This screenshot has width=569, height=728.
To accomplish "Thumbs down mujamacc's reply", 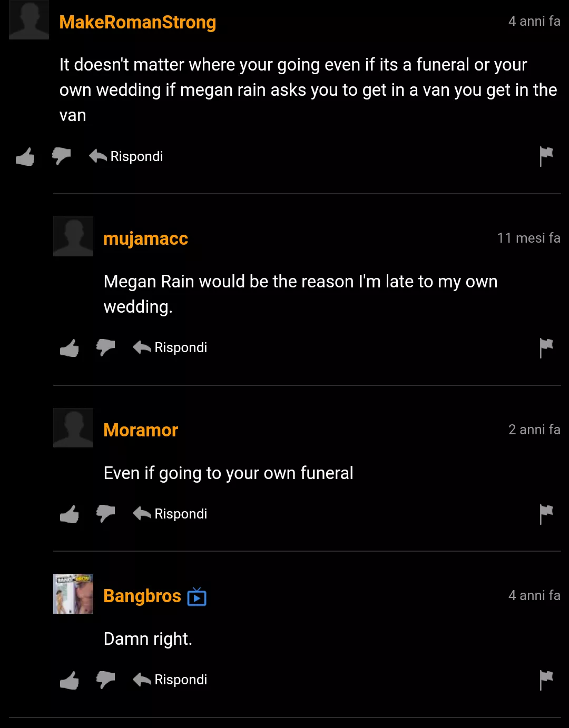I will pyautogui.click(x=106, y=347).
